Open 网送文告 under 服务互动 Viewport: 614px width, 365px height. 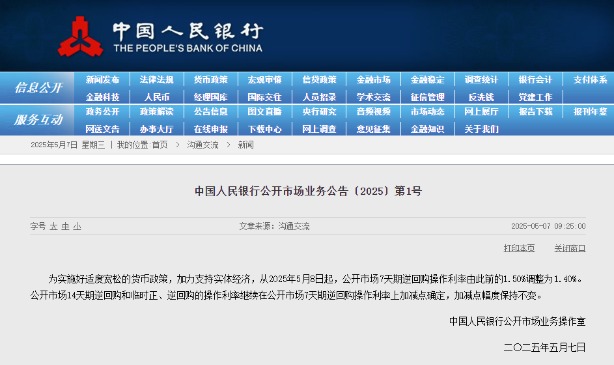click(102, 129)
